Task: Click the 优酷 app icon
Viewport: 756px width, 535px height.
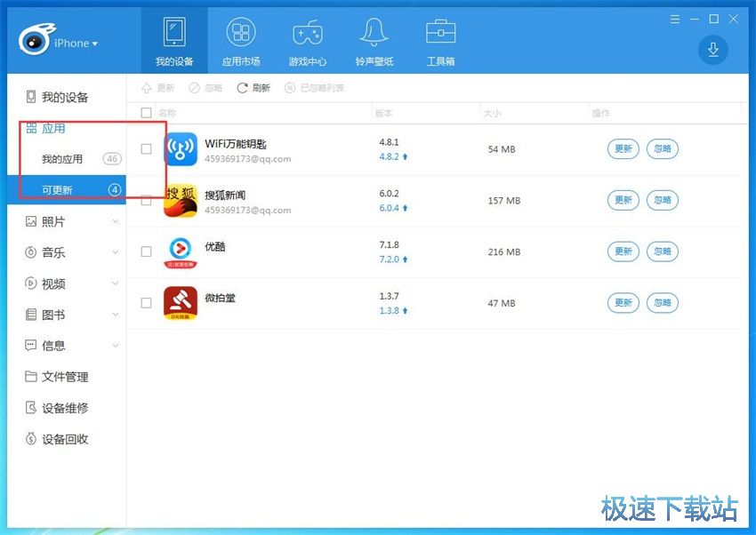Action: (181, 252)
